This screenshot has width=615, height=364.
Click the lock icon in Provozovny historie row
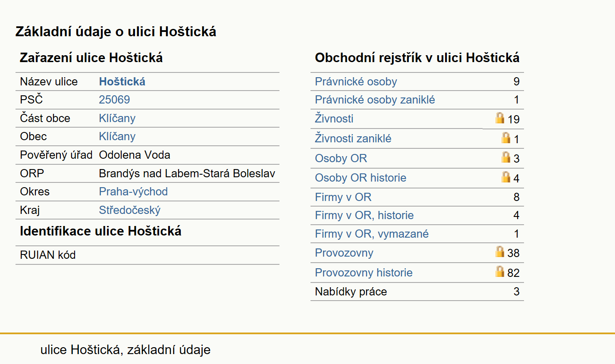pyautogui.click(x=500, y=271)
